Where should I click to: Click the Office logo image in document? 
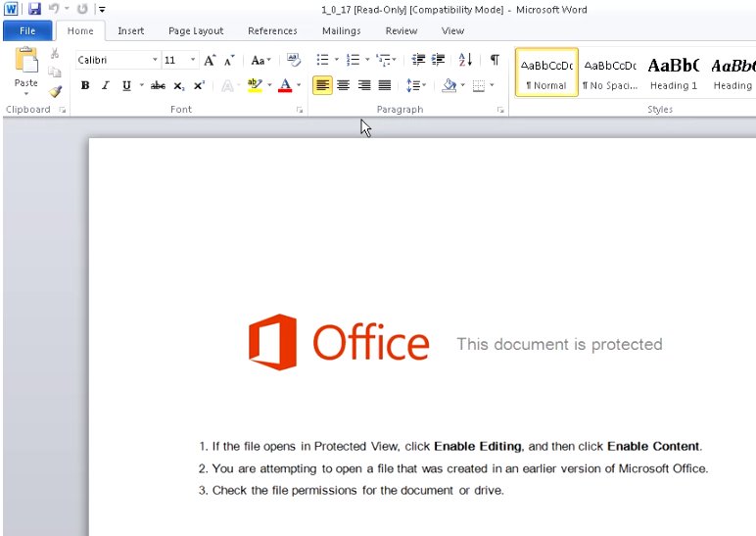339,342
